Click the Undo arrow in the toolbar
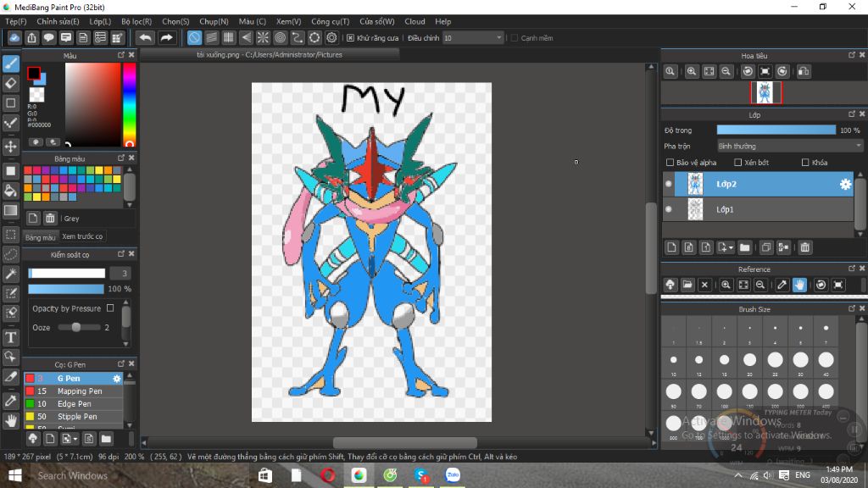 coord(146,37)
